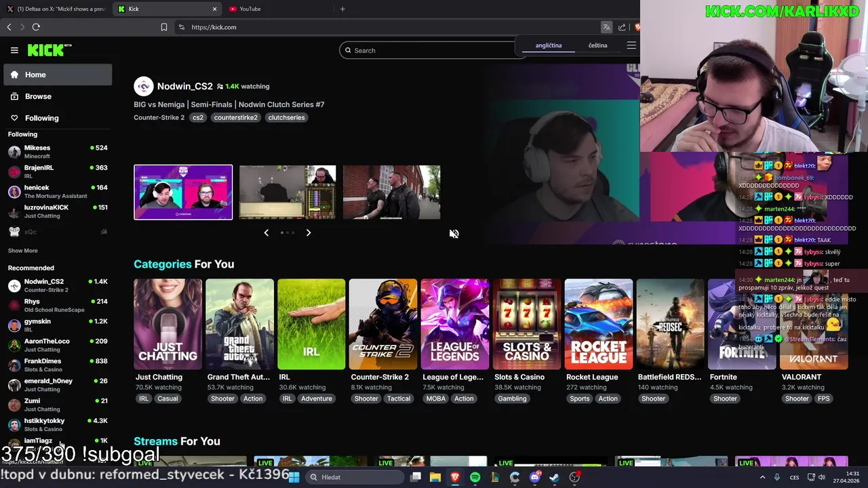This screenshot has width=868, height=488.
Task: Open Nodwin_CS2 channel avatar
Action: 144,86
